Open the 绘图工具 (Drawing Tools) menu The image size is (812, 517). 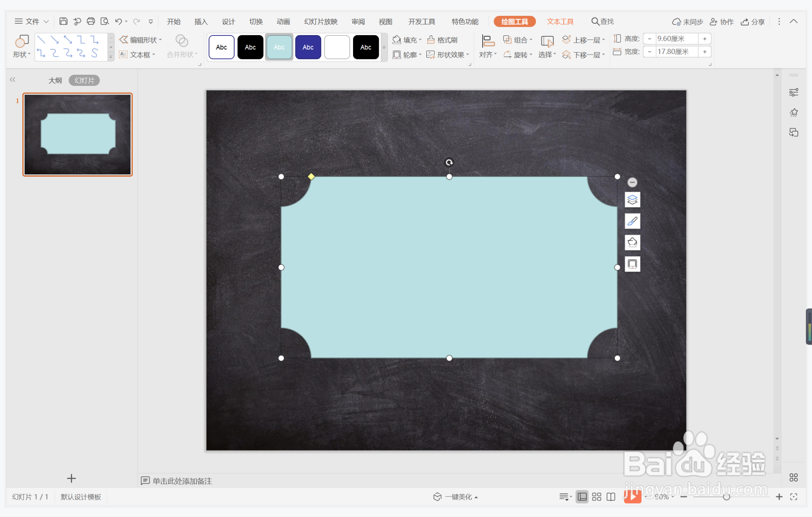[x=513, y=21]
